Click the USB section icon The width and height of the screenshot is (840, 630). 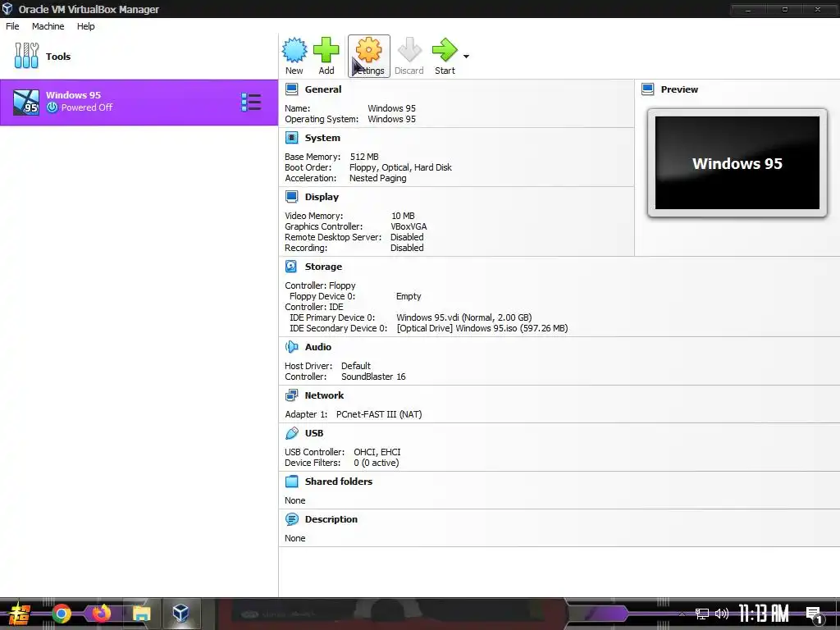pyautogui.click(x=291, y=433)
